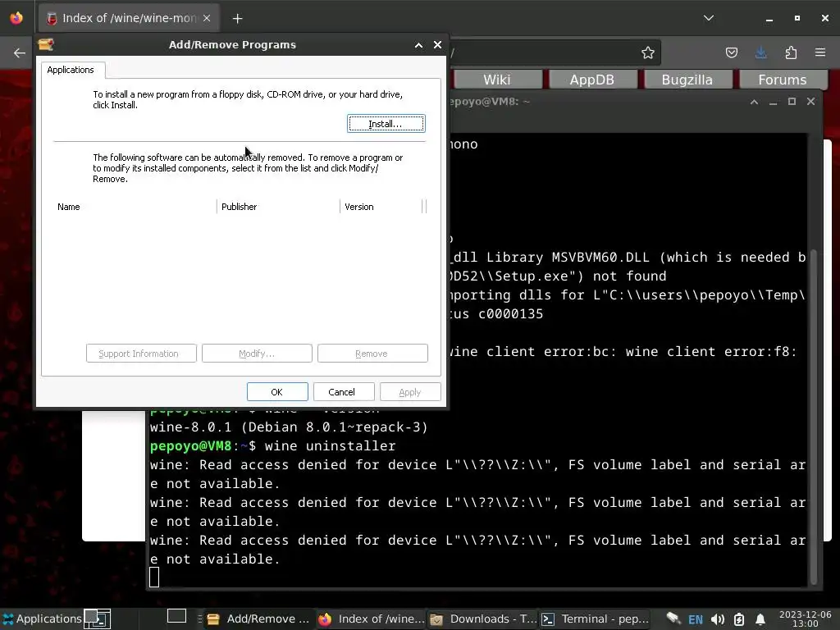Activate Downloads file manager taskbar entry
The image size is (840, 630).
tap(483, 619)
